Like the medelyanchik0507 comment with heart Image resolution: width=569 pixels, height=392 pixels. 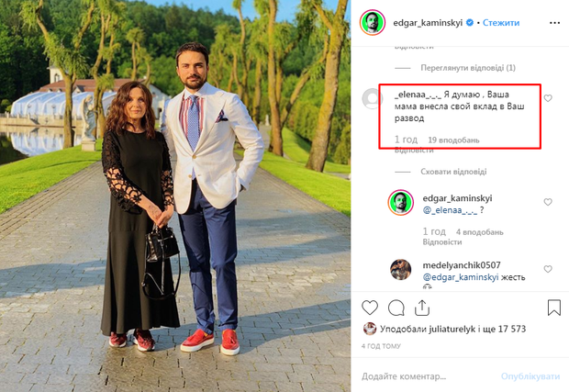pyautogui.click(x=548, y=269)
